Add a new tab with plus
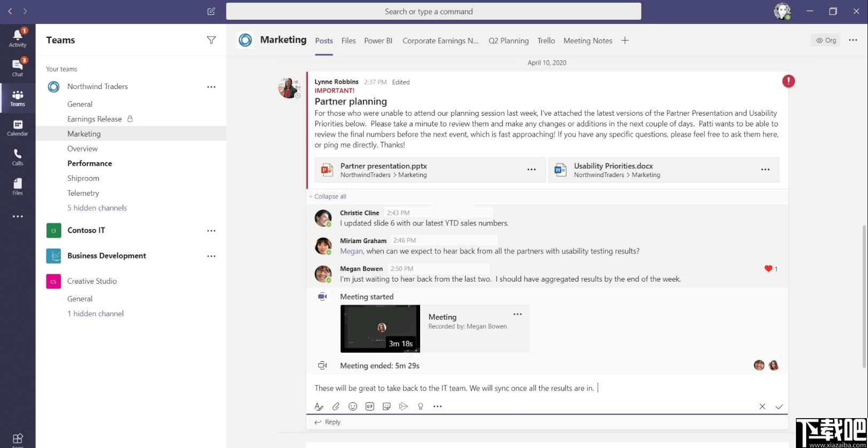 click(625, 41)
